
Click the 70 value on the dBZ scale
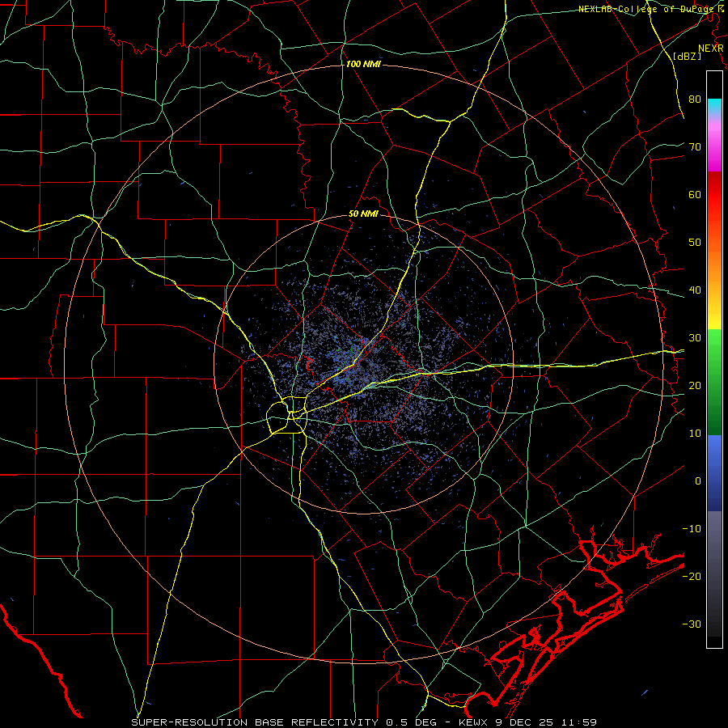pos(695,146)
